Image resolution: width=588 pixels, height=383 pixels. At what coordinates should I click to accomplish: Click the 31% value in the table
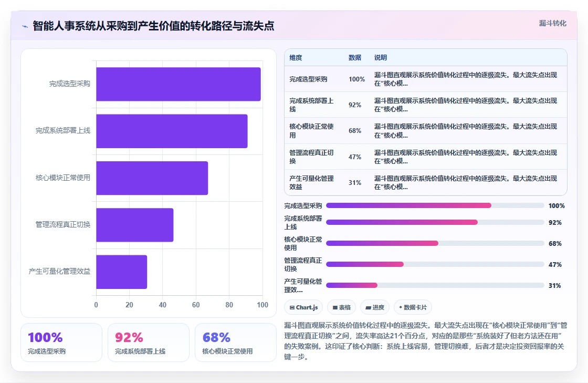pos(355,182)
